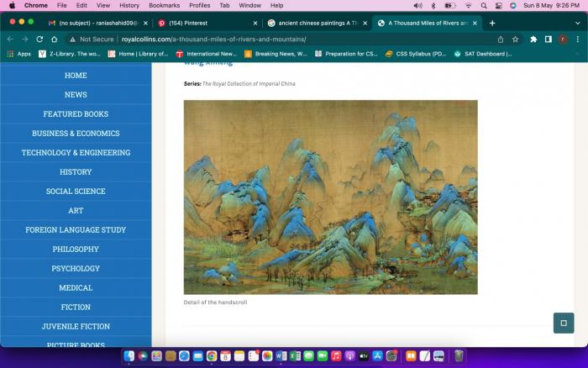The width and height of the screenshot is (588, 368).
Task: Open Photos from the Dock
Action: coord(267,356)
